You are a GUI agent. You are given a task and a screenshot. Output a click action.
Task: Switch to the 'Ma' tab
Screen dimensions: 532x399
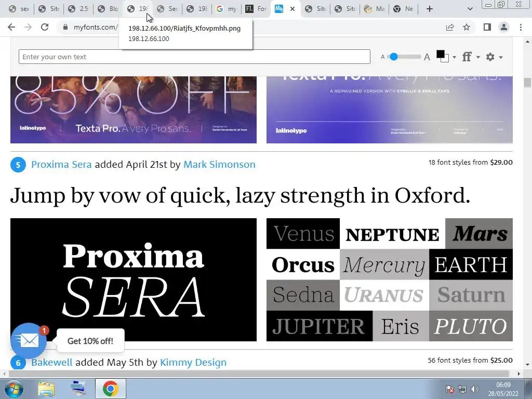[374, 9]
